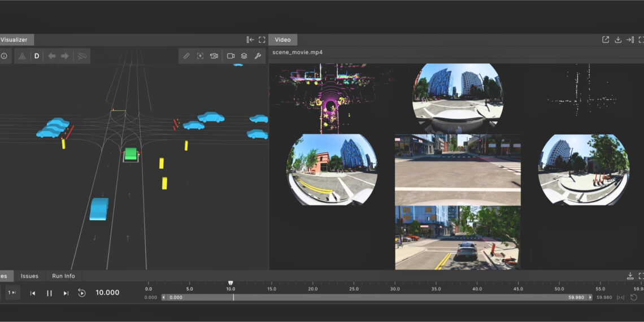Pause the playback

[49, 293]
